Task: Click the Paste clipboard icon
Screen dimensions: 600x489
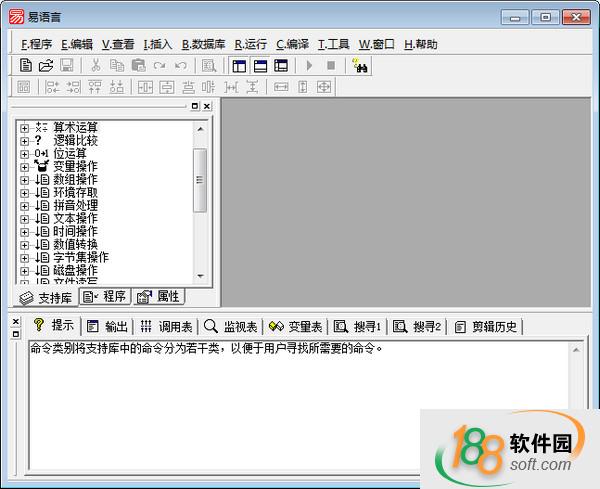Action: point(138,66)
